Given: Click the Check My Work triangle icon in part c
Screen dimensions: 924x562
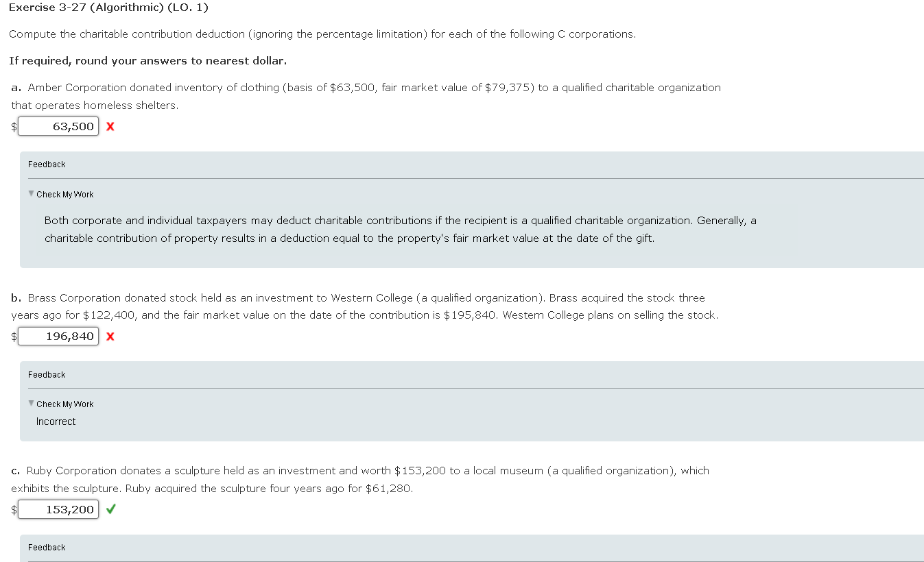Looking at the screenshot, I should tap(31, 561).
